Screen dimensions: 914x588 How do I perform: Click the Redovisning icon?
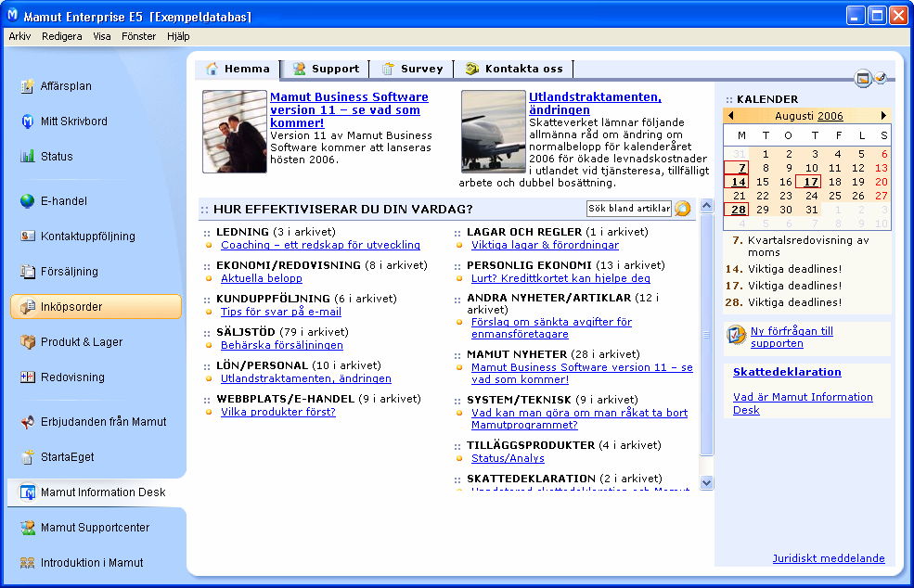28,377
